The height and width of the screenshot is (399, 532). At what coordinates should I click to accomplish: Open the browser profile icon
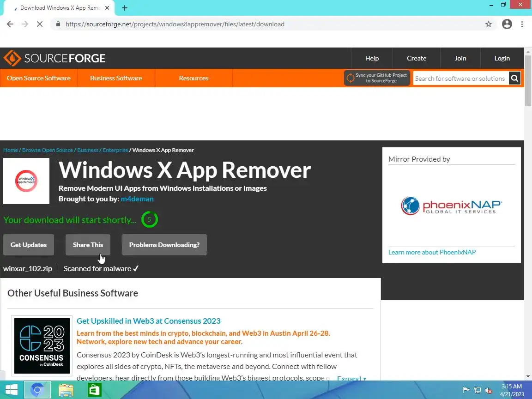click(507, 24)
